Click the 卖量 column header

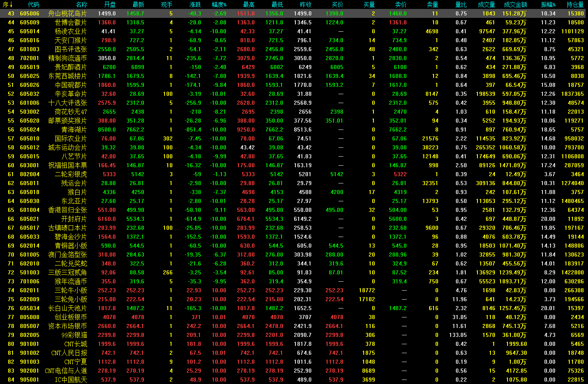[x=433, y=4]
